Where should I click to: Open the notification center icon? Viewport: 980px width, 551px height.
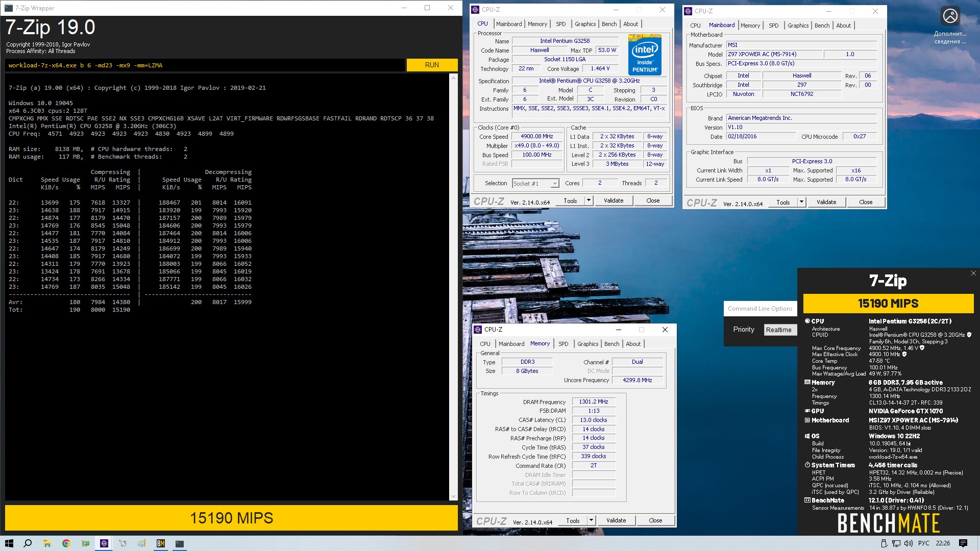pyautogui.click(x=963, y=543)
